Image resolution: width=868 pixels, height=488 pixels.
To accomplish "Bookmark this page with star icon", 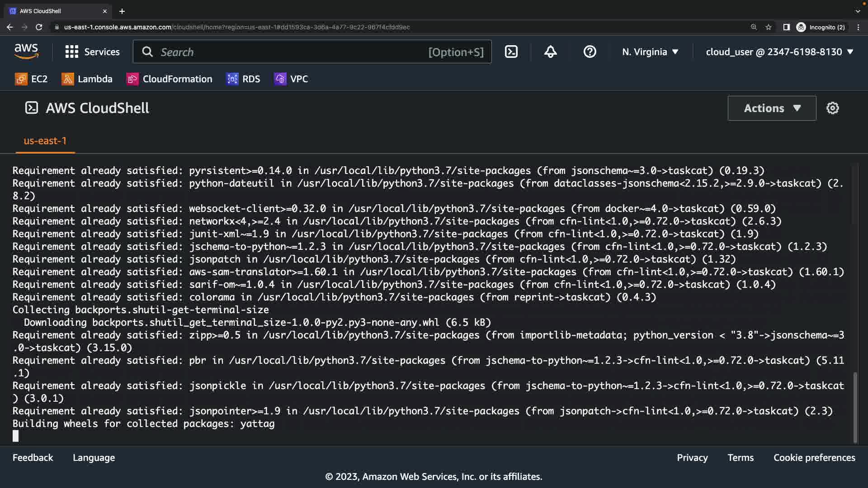I will pos(769,27).
